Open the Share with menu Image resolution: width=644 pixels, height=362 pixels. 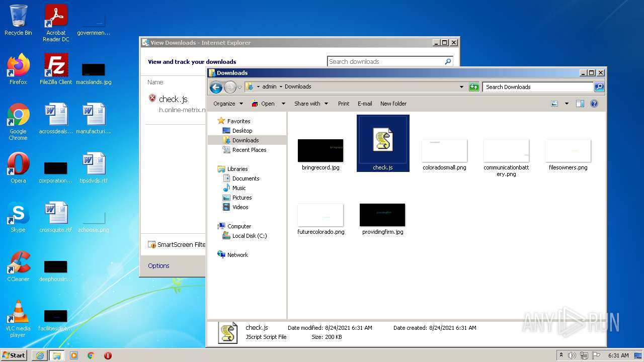(x=311, y=104)
